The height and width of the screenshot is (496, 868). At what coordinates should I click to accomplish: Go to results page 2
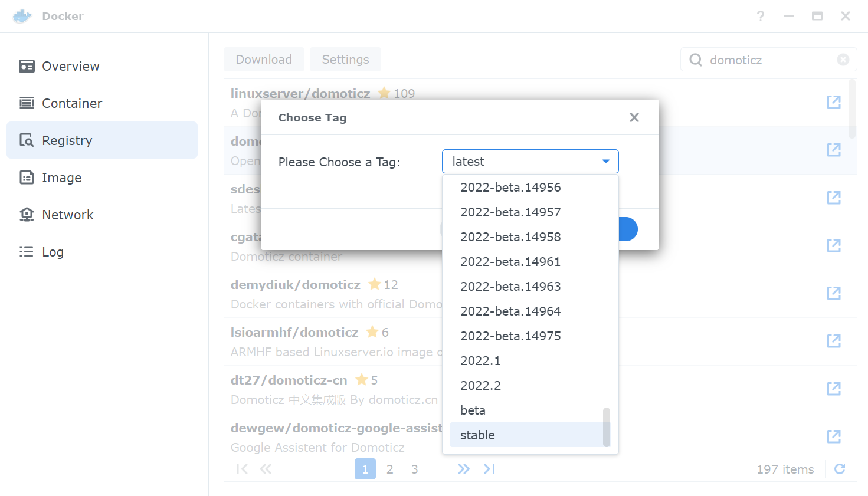390,469
